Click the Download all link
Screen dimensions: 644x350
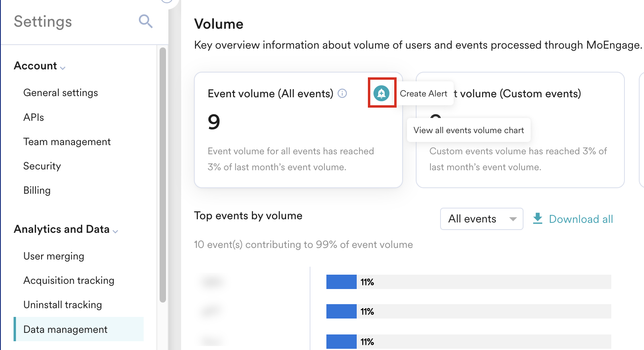pyautogui.click(x=581, y=219)
